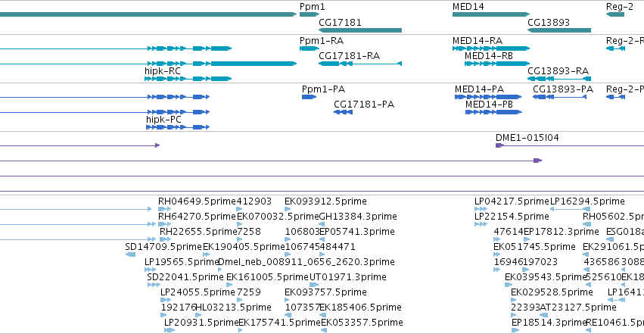Select the 47614 feature label
644x334 pixels.
[x=509, y=232]
